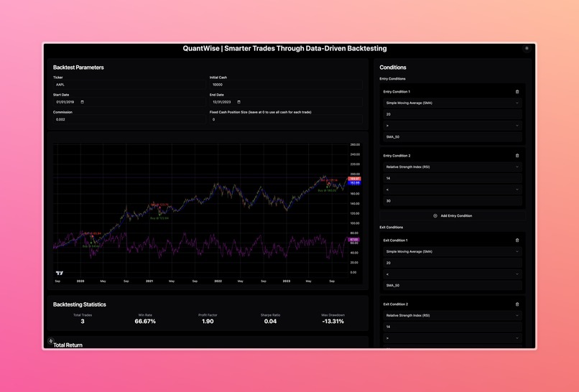Click the red 189.97 price label on chart axis
This screenshot has width=579, height=392.
click(x=354, y=179)
